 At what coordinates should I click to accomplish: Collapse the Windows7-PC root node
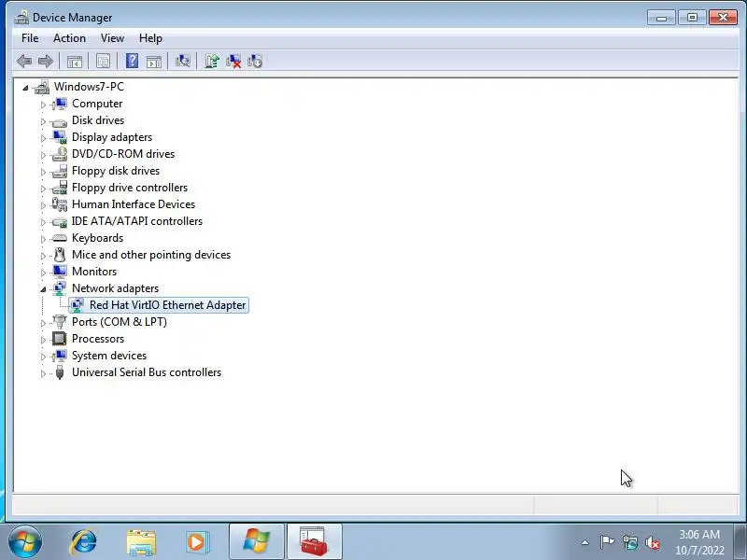tap(25, 88)
